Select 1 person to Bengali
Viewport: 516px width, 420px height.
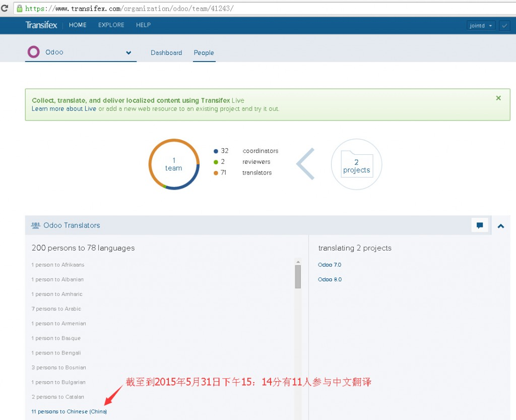click(x=56, y=353)
